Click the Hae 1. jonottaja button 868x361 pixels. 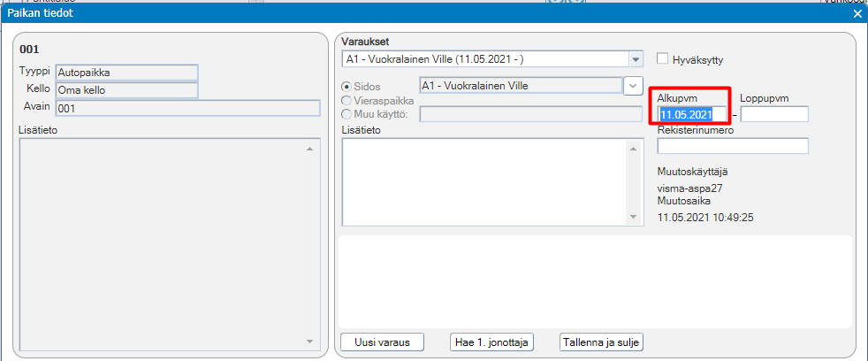pyautogui.click(x=492, y=342)
